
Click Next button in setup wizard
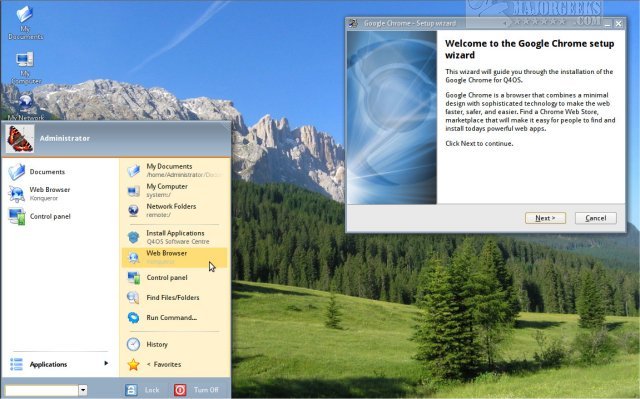545,218
